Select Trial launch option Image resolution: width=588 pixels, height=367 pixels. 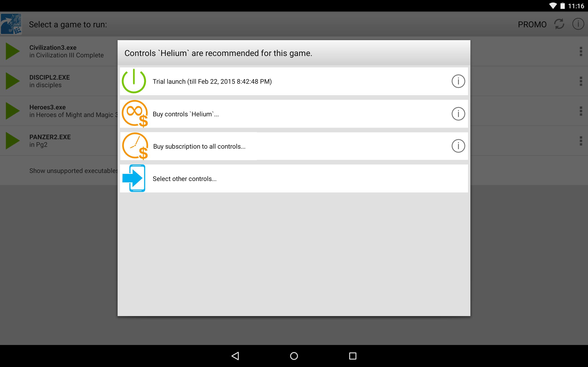(x=294, y=81)
